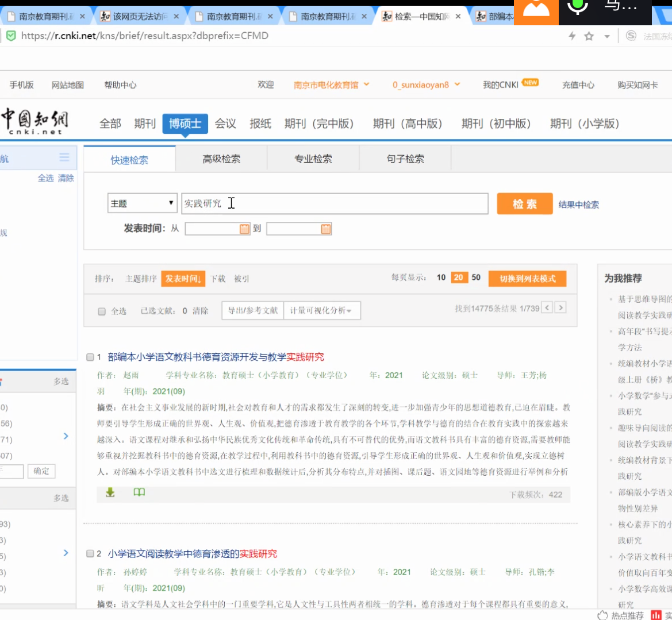Bookmark the page with the star icon
The image size is (672, 620).
pos(589,36)
